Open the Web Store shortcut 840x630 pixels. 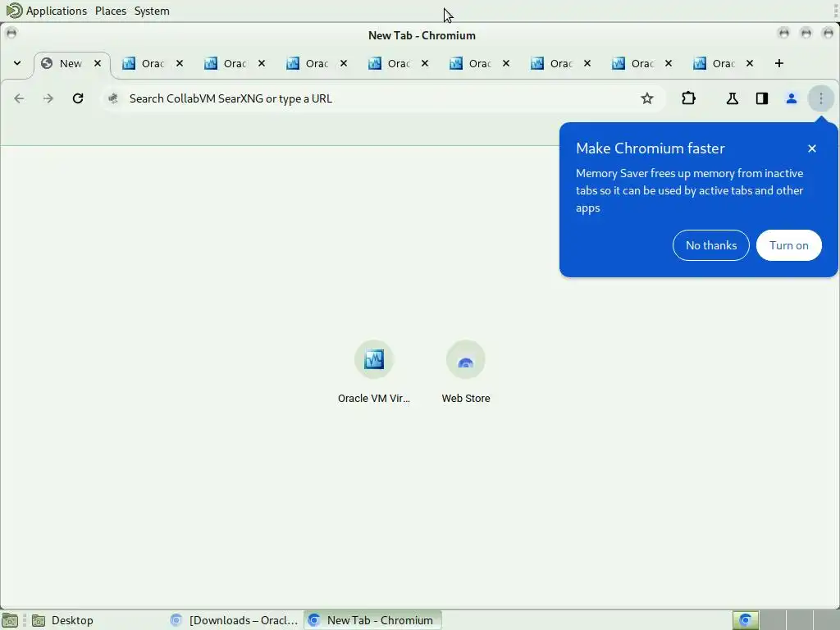click(x=466, y=372)
